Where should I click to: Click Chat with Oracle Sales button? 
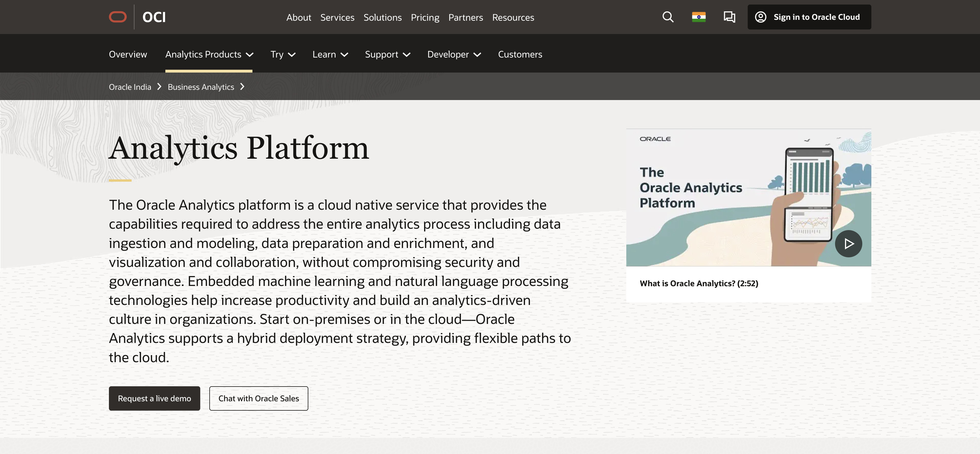(x=259, y=398)
